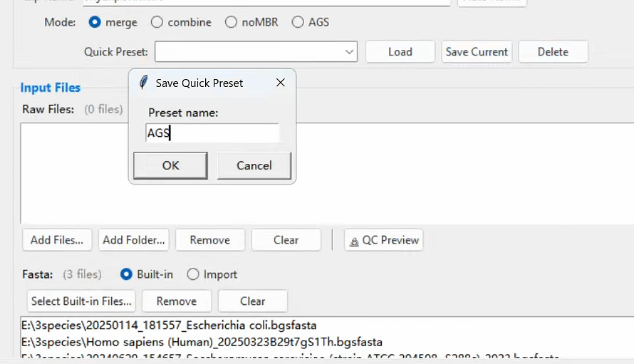Close the Save Quick Preset dialog
The width and height of the screenshot is (634, 364).
(x=280, y=83)
